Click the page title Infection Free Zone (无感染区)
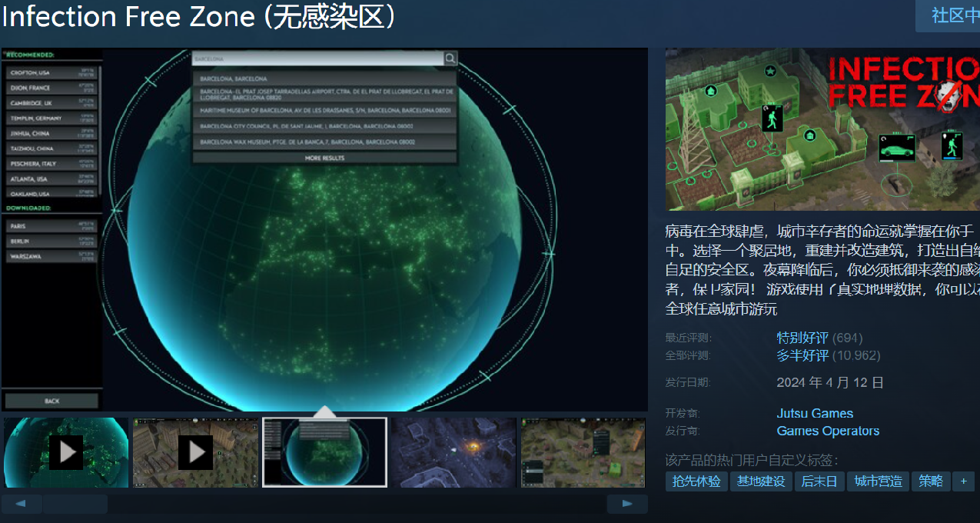Viewport: 980px width, 523px height. (x=199, y=16)
